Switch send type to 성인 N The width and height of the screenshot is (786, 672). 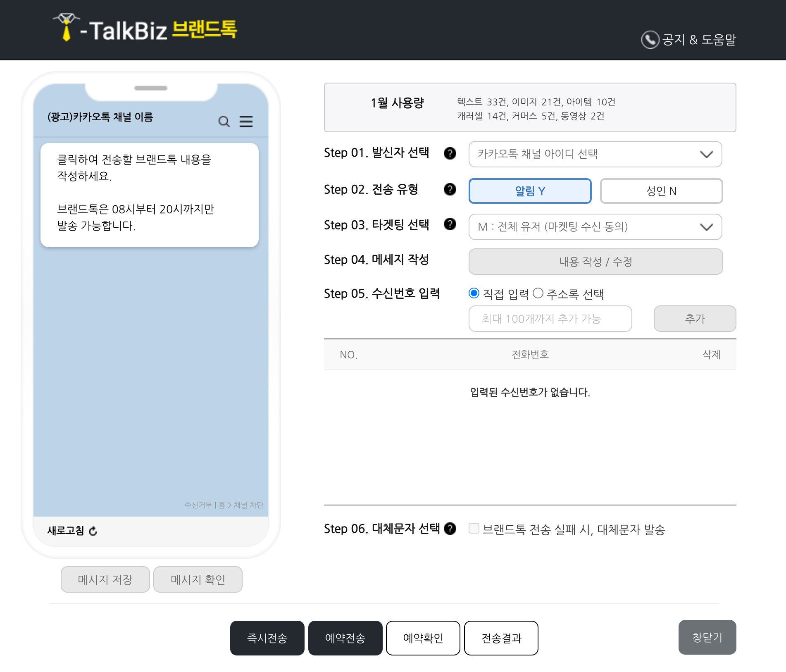coord(661,191)
